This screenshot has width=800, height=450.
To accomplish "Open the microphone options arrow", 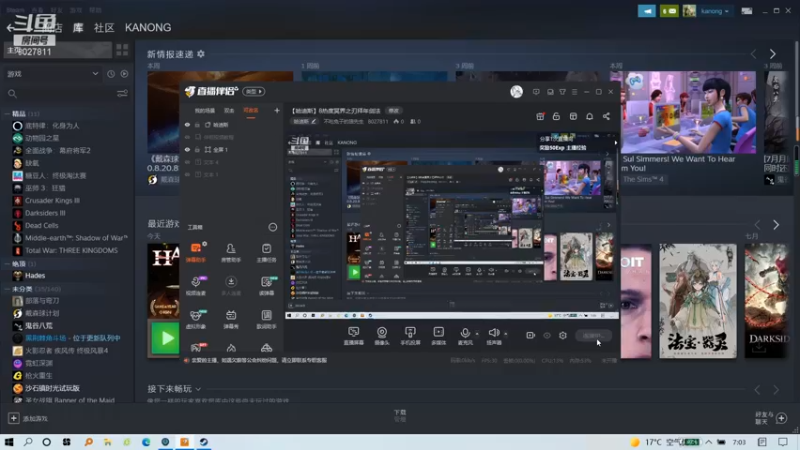I will click(x=477, y=334).
